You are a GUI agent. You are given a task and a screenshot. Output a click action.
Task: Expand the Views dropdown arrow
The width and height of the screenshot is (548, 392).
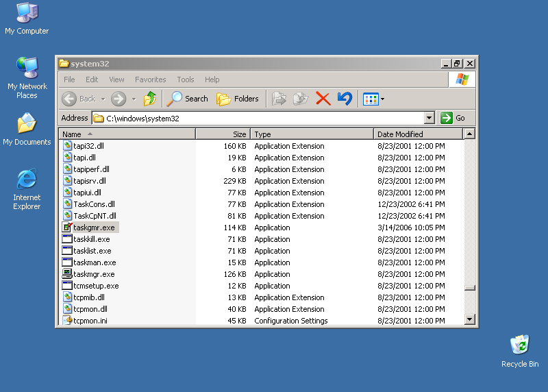(x=382, y=99)
